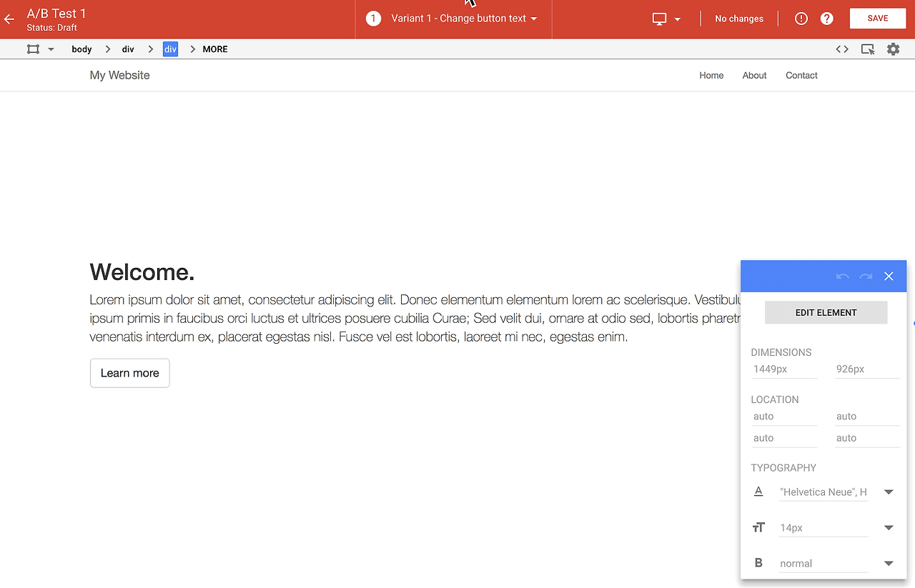Close the element editor panel
This screenshot has height=588, width=915.
(889, 276)
